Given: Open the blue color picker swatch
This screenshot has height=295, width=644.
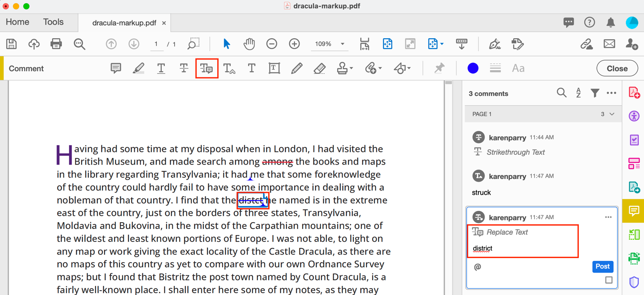Looking at the screenshot, I should point(472,68).
